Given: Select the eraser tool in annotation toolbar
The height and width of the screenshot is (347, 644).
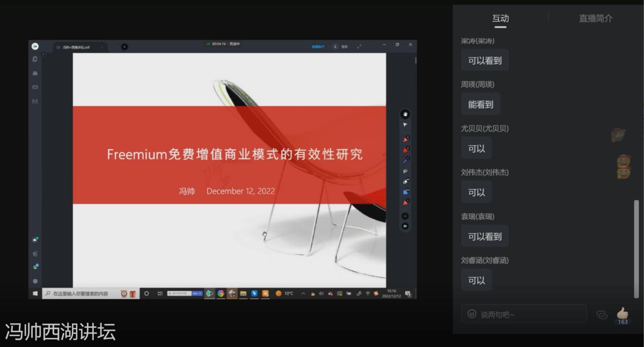Looking at the screenshot, I should [x=405, y=181].
